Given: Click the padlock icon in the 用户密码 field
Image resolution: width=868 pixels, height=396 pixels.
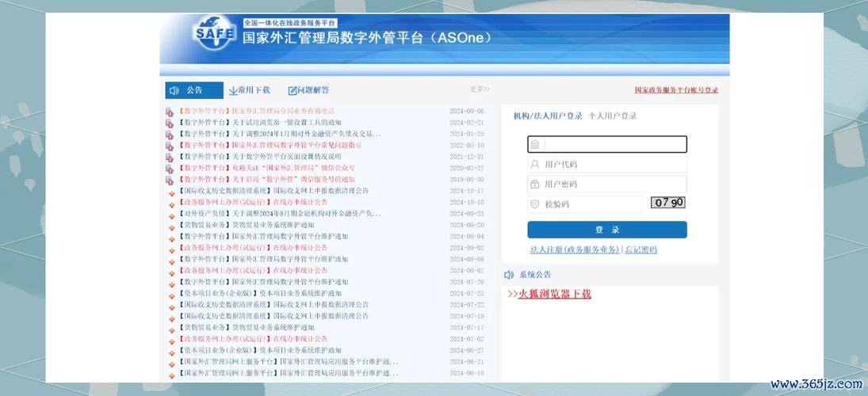Looking at the screenshot, I should (535, 185).
